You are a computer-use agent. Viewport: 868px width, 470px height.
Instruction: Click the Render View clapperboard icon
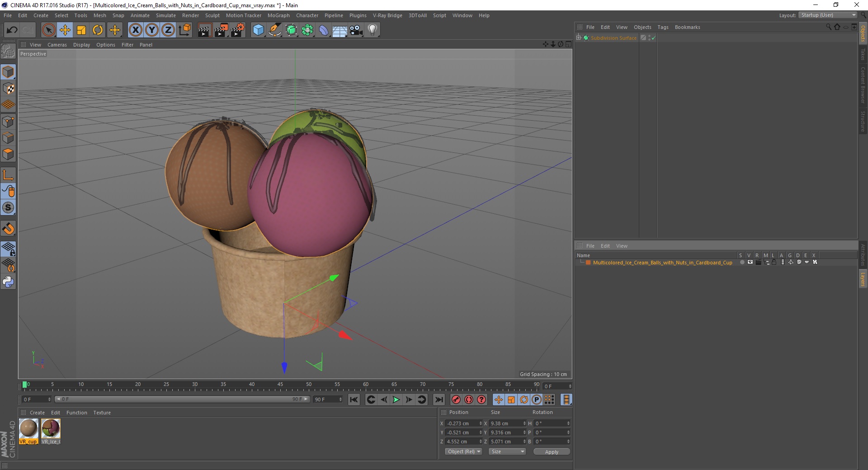pyautogui.click(x=204, y=30)
